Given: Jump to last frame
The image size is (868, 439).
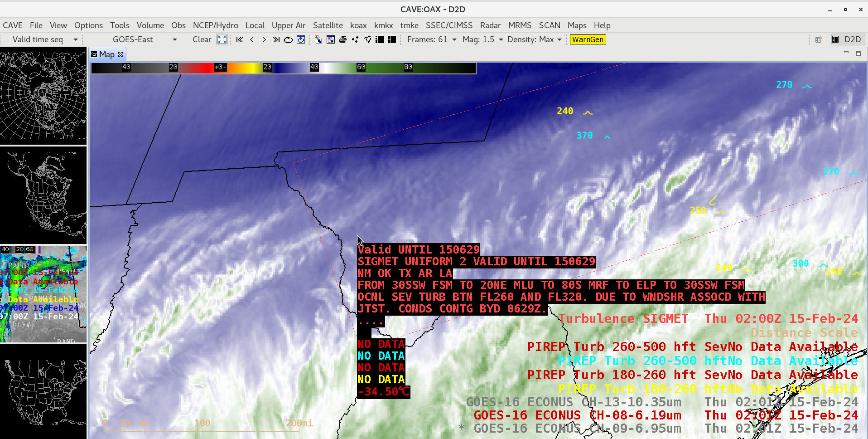Looking at the screenshot, I should click(x=276, y=39).
